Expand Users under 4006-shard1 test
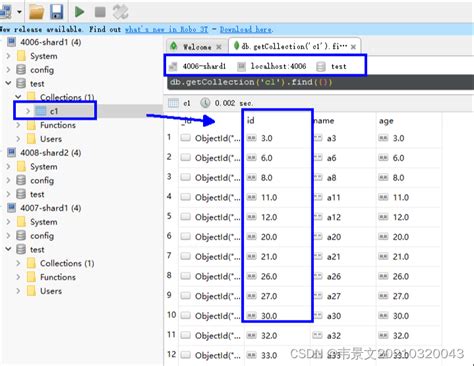 pyautogui.click(x=18, y=139)
